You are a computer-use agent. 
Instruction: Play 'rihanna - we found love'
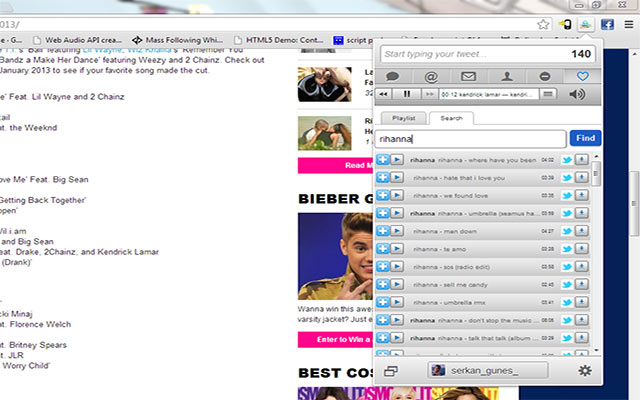(x=397, y=195)
